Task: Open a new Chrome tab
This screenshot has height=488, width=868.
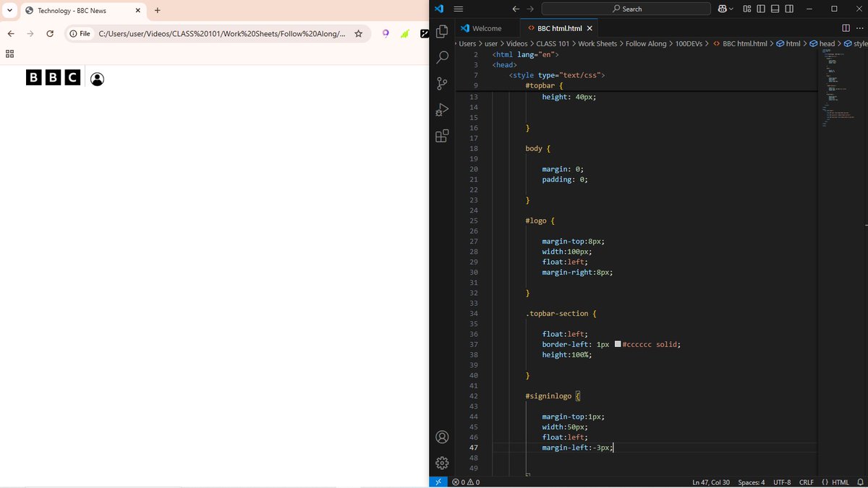Action: click(x=158, y=10)
